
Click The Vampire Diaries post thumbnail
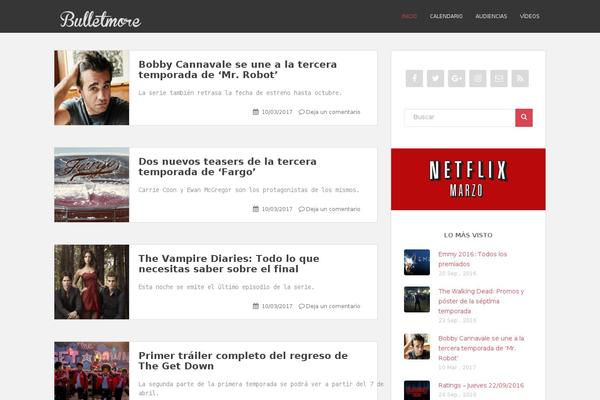coord(92,282)
